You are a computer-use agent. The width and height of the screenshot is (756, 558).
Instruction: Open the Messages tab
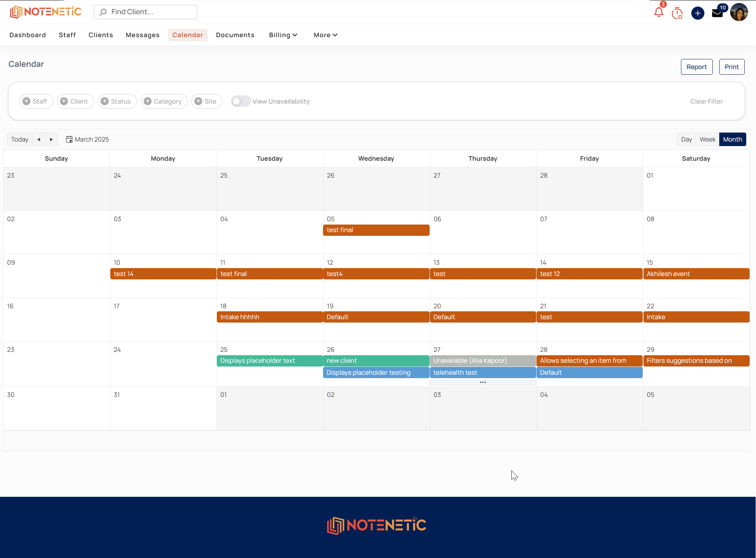pyautogui.click(x=143, y=35)
